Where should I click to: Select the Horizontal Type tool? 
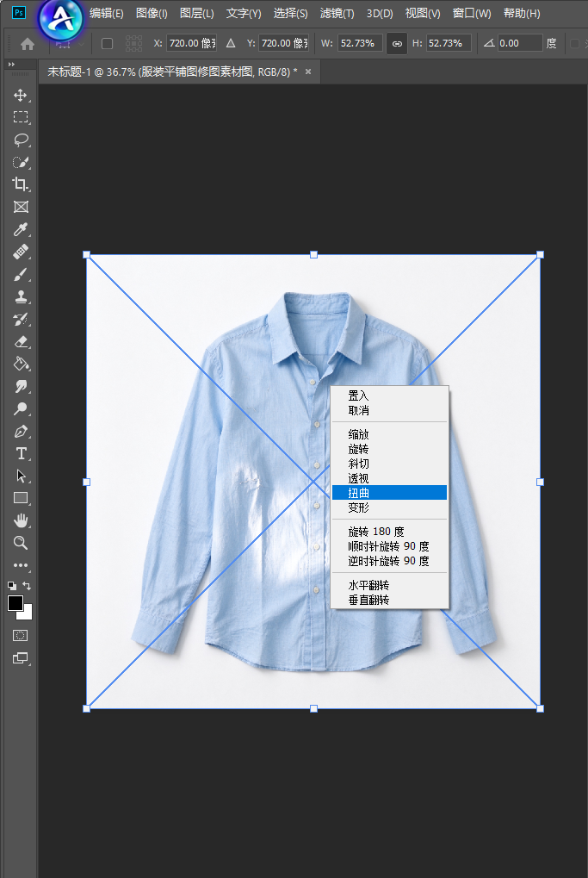pos(21,453)
